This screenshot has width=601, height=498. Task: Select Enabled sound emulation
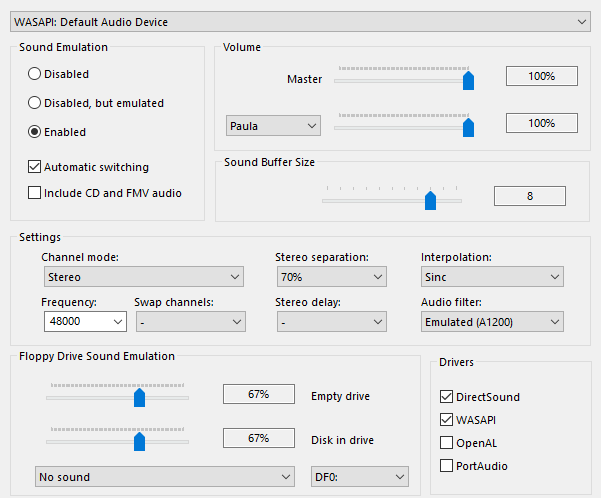[x=35, y=132]
